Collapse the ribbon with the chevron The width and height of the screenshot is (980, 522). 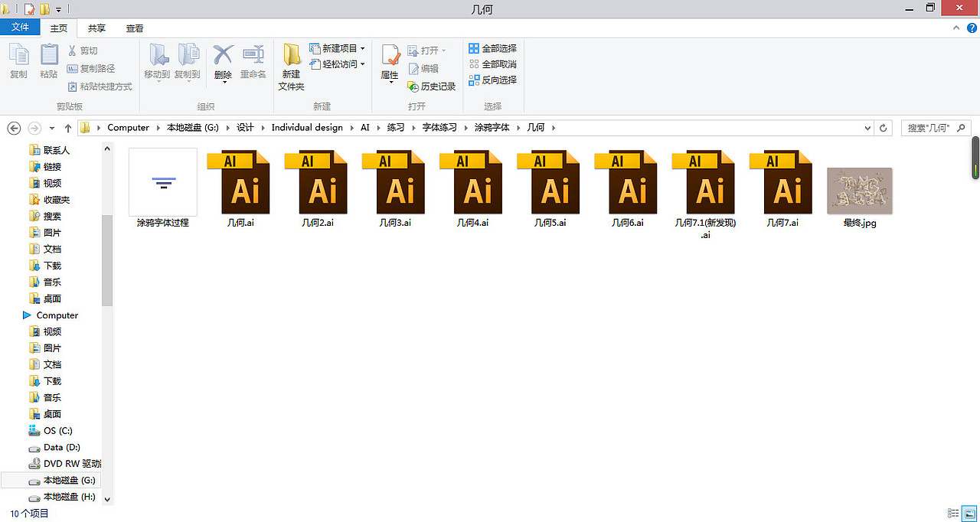coord(956,28)
